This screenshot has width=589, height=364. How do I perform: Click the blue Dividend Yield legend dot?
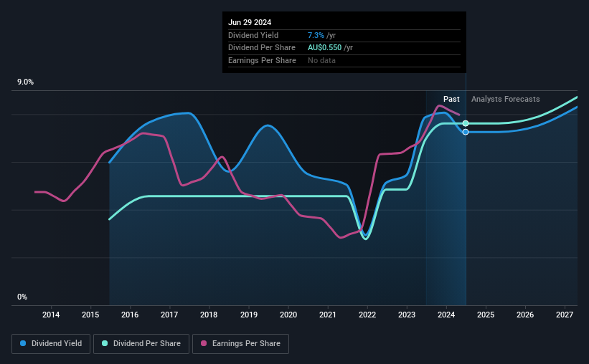[x=23, y=343]
